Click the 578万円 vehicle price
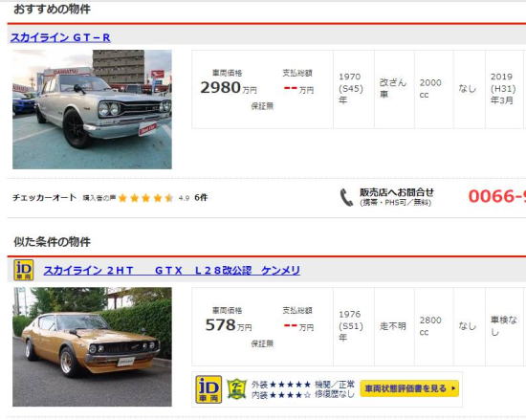The width and height of the screenshot is (526, 420). click(x=229, y=325)
